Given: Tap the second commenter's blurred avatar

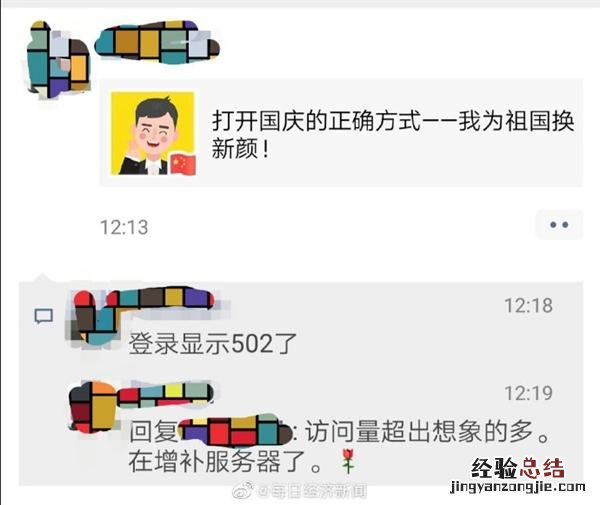Looking at the screenshot, I should pos(92,407).
